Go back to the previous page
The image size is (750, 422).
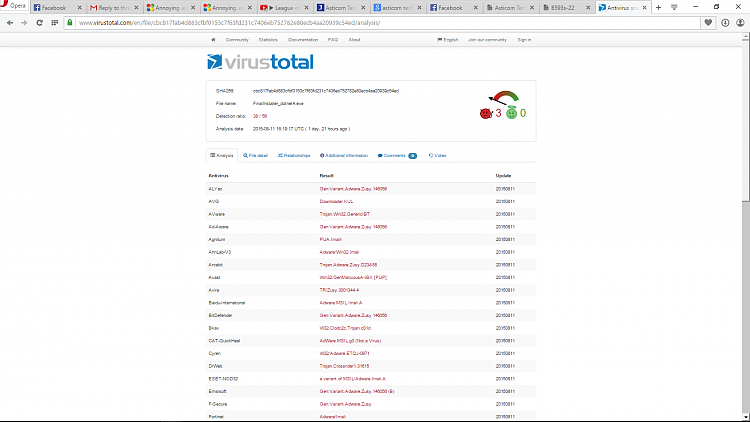coord(10,22)
